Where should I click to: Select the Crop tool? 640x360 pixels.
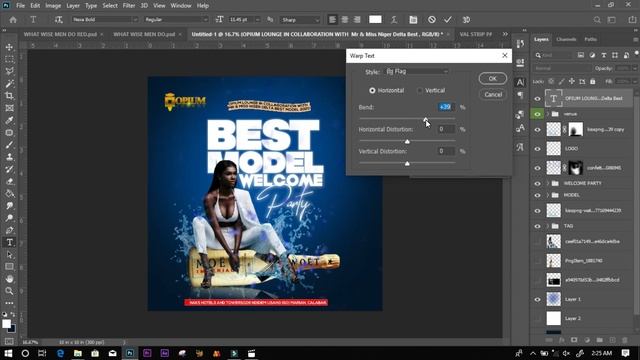pyautogui.click(x=9, y=96)
